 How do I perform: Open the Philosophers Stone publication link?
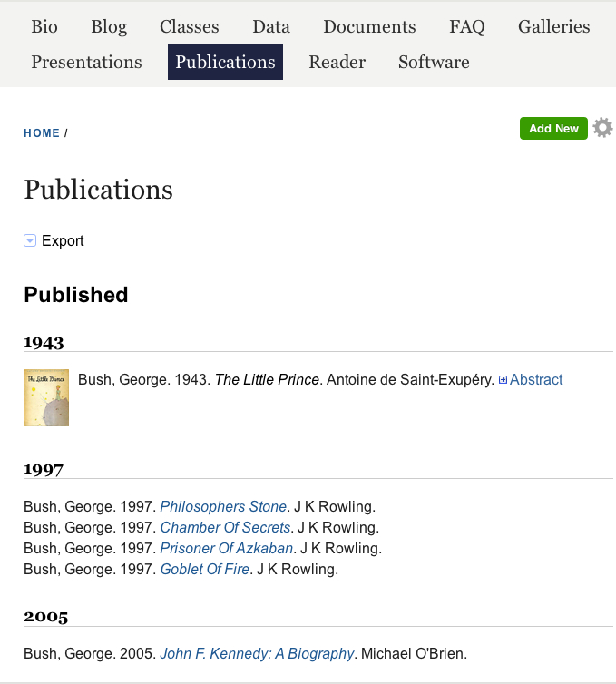(x=223, y=506)
